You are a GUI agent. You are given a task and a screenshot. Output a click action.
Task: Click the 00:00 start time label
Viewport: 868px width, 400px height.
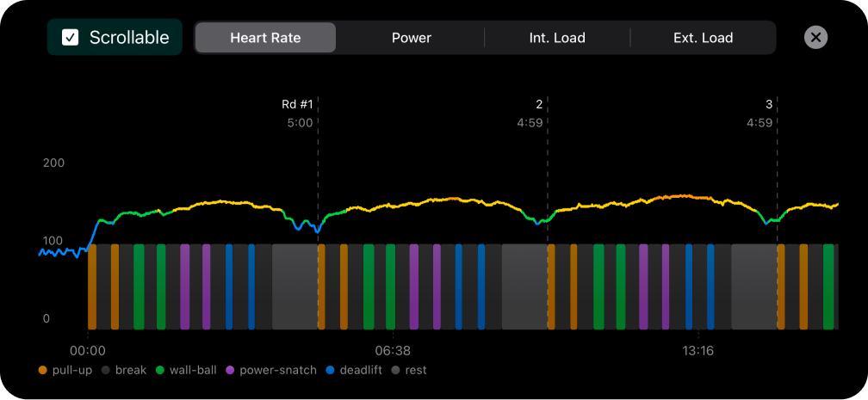tap(88, 351)
